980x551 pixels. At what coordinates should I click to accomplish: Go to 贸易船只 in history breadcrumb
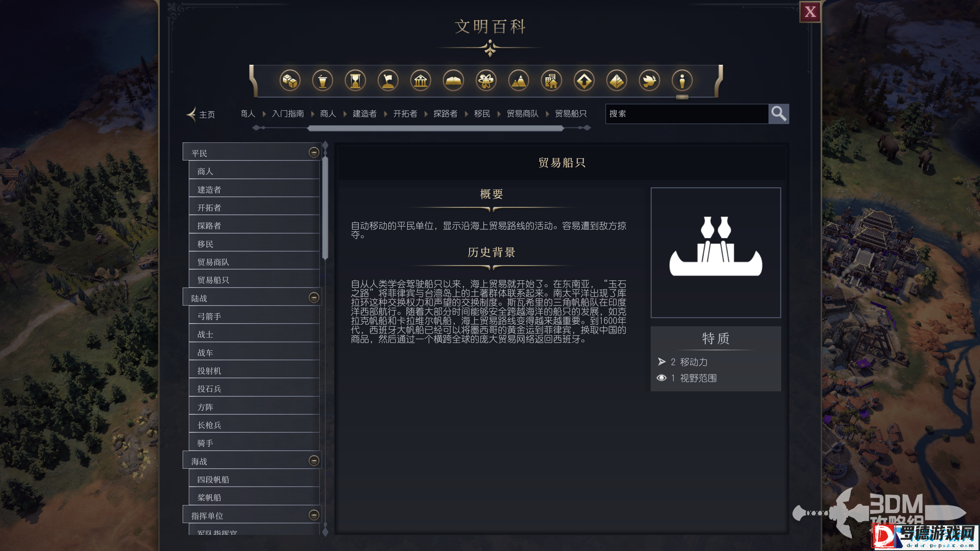[571, 114]
